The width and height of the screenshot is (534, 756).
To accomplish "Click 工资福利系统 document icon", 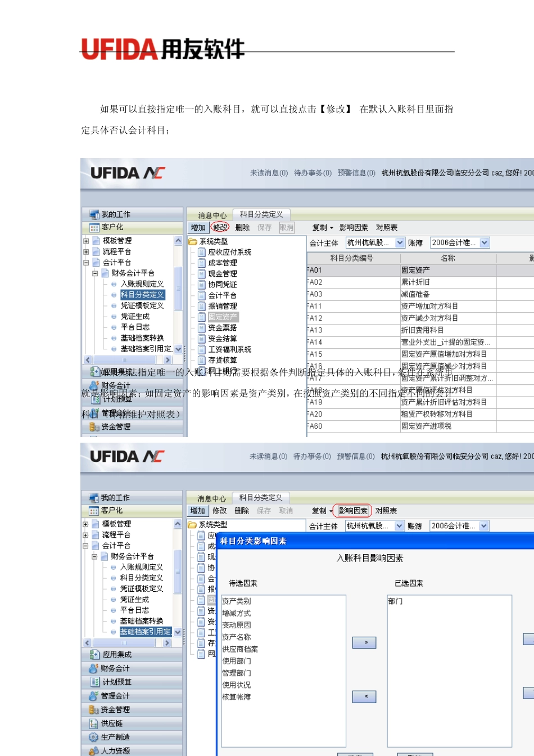I will pyautogui.click(x=202, y=349).
